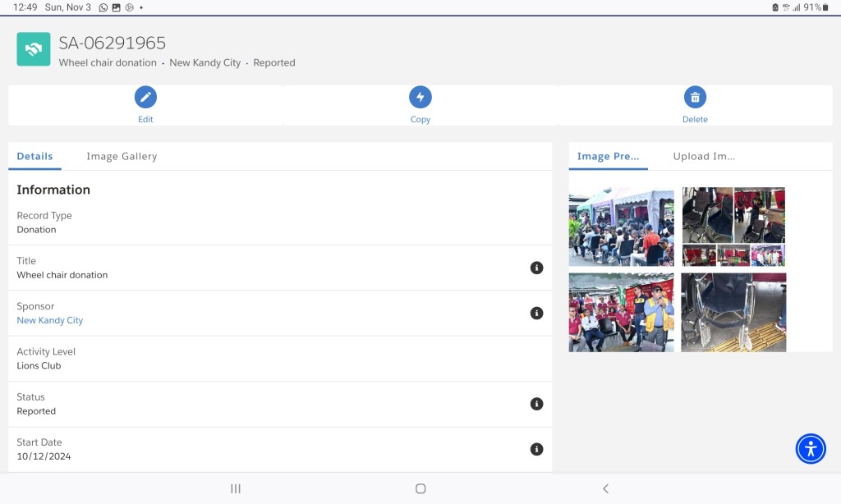Select the Start Date value 10/12/2024
The width and height of the screenshot is (841, 504).
pos(44,456)
